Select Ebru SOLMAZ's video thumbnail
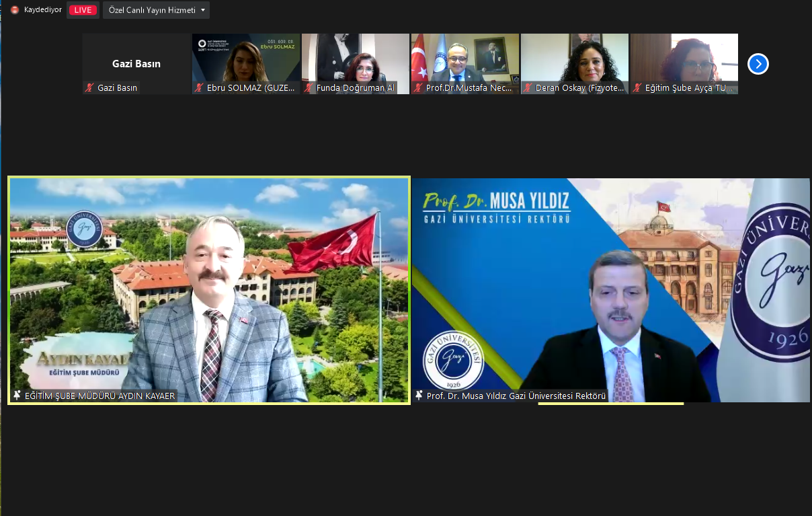The width and height of the screenshot is (812, 516). [x=246, y=64]
